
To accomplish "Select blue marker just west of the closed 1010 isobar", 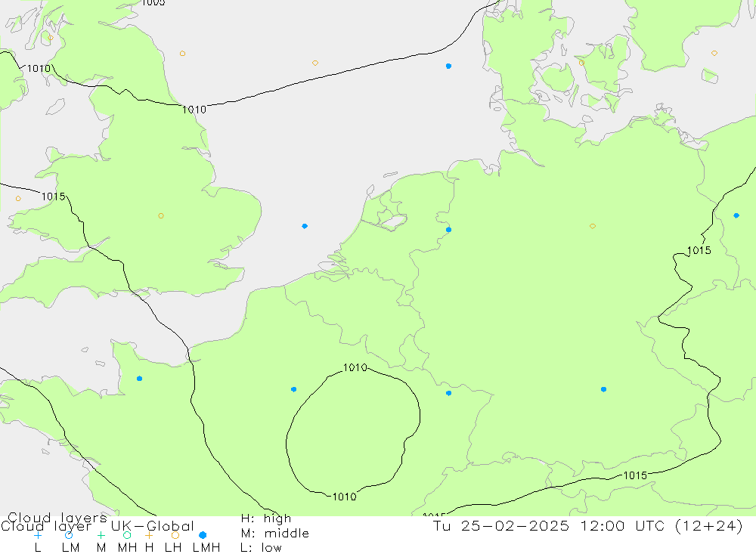I will 293,389.
